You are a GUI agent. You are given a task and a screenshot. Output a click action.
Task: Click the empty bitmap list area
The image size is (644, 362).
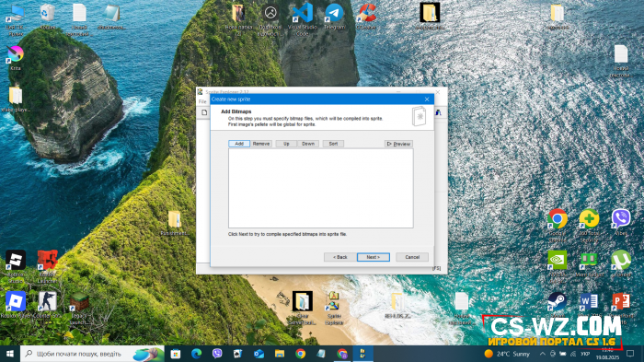[321, 188]
